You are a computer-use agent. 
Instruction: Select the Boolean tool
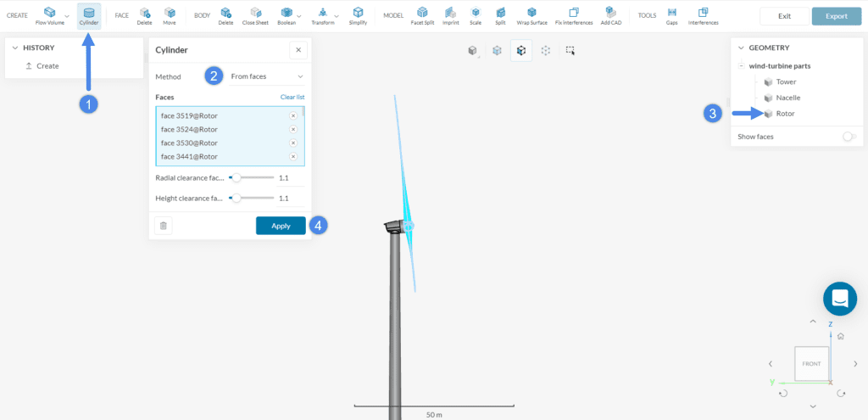pyautogui.click(x=287, y=16)
